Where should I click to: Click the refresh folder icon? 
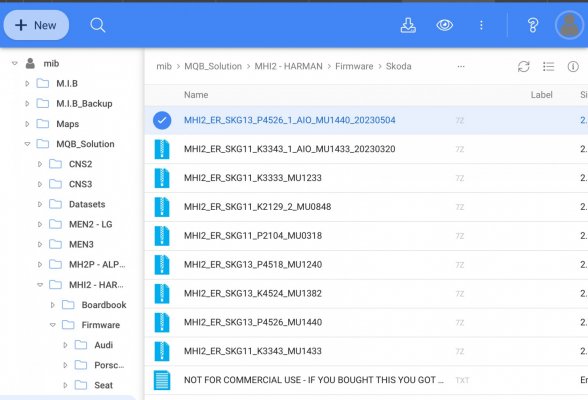point(524,67)
